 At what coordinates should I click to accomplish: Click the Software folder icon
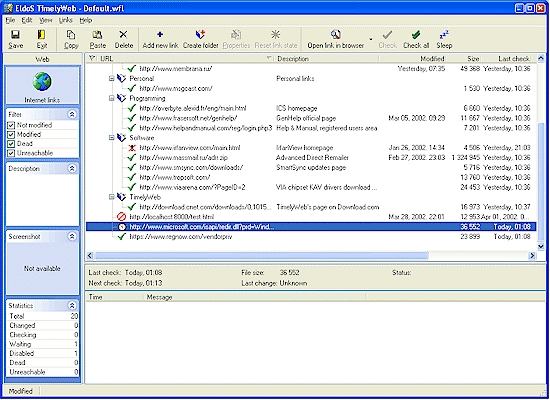(x=121, y=138)
